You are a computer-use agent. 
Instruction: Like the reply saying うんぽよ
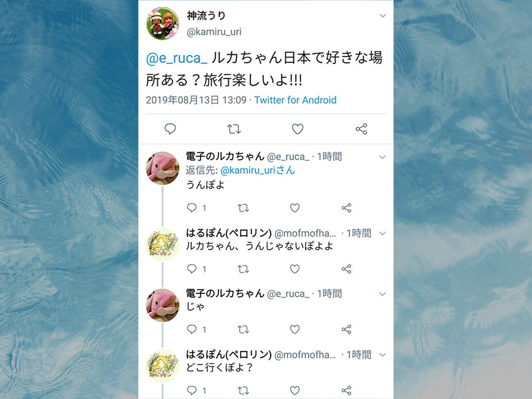295,208
